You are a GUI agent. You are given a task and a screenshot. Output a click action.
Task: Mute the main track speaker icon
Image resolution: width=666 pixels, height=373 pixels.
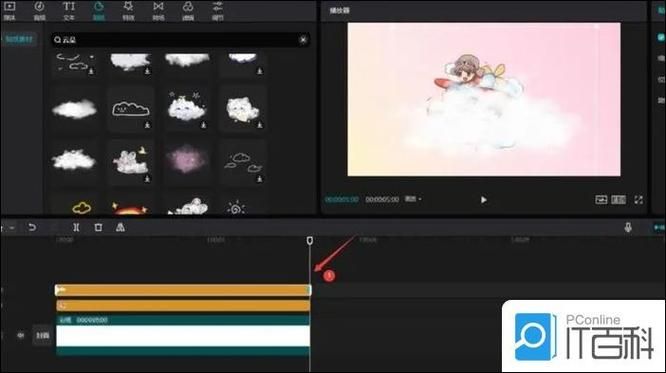(x=20, y=335)
